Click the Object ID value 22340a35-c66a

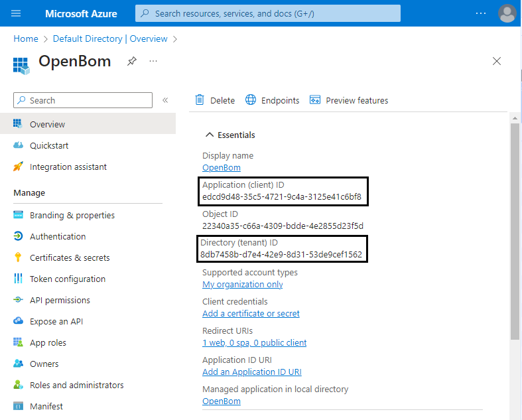[x=283, y=226]
